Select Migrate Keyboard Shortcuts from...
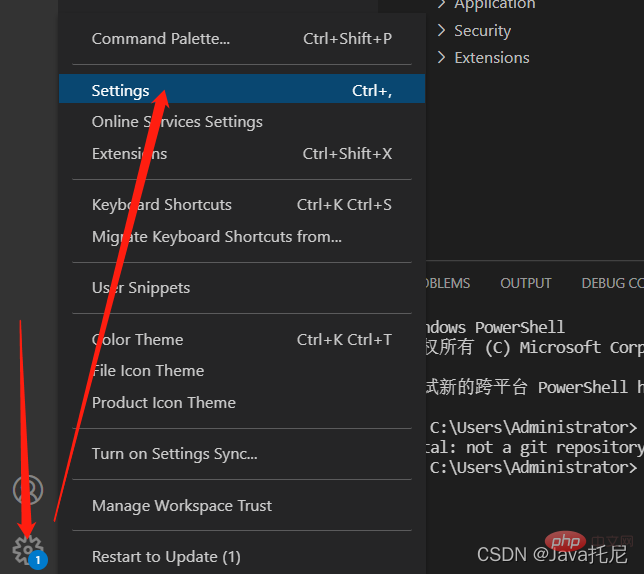644x574 pixels. (x=242, y=236)
